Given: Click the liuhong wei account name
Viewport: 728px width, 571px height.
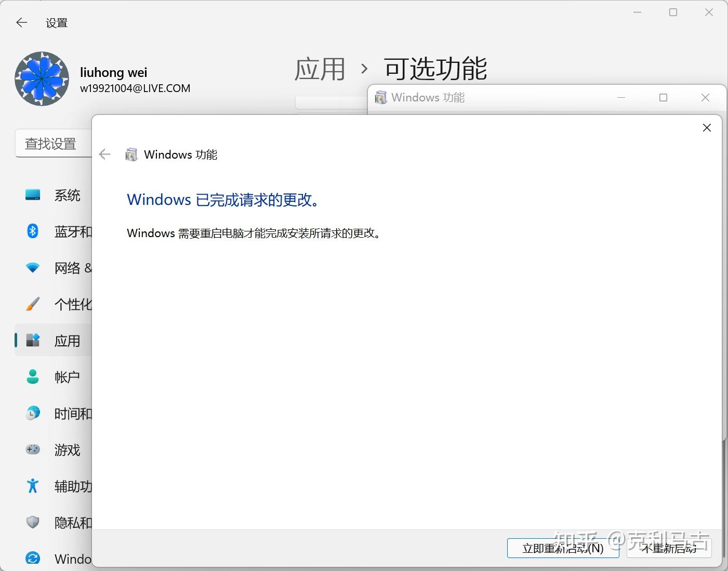Looking at the screenshot, I should pyautogui.click(x=114, y=72).
